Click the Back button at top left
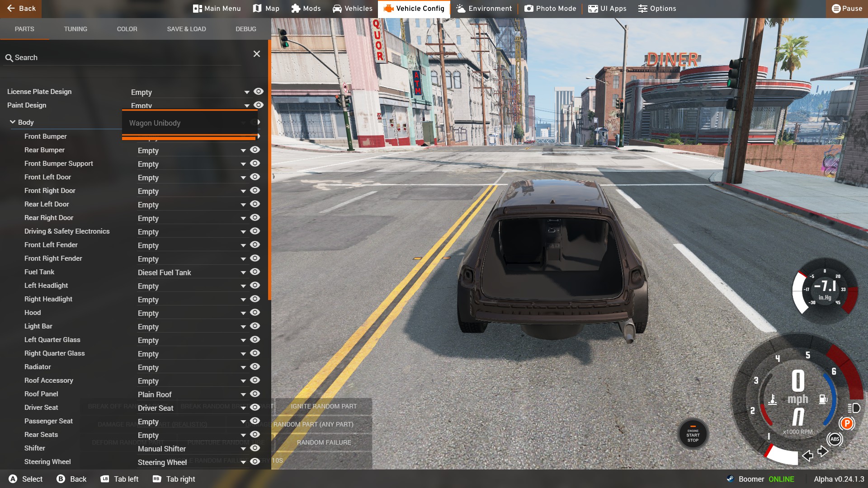 click(21, 9)
